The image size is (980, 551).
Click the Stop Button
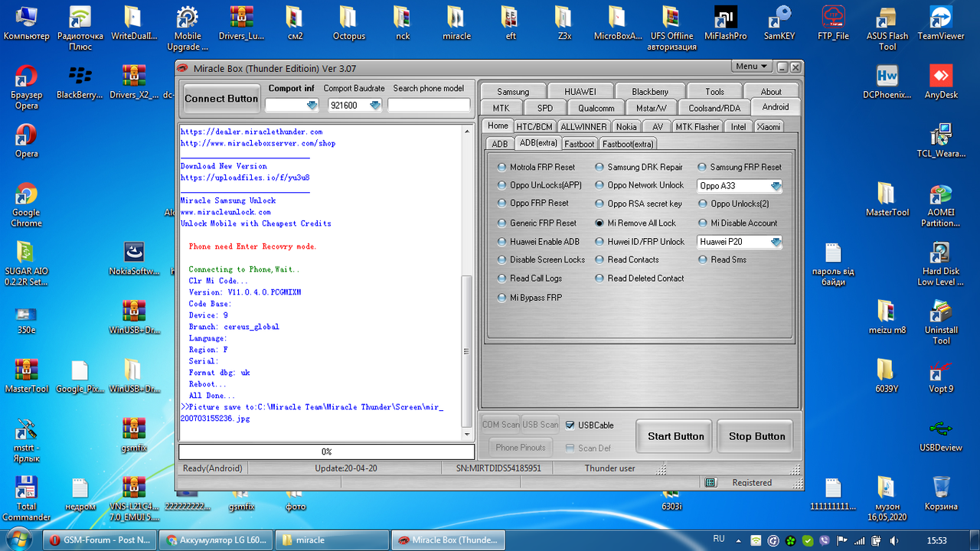click(757, 436)
